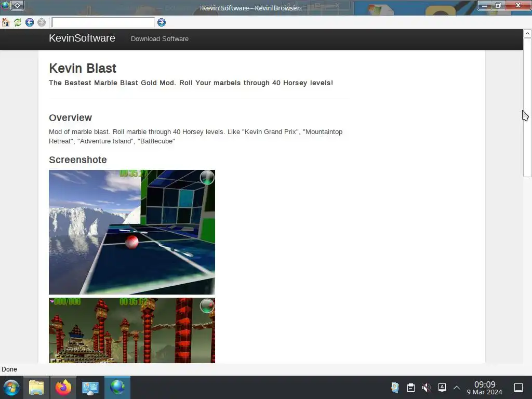This screenshot has width=532, height=399.
Task: Open the clock showing 09:09
Action: (x=485, y=388)
